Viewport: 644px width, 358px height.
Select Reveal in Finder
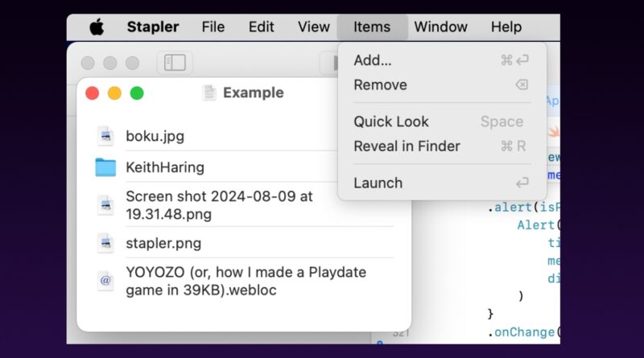tap(407, 146)
